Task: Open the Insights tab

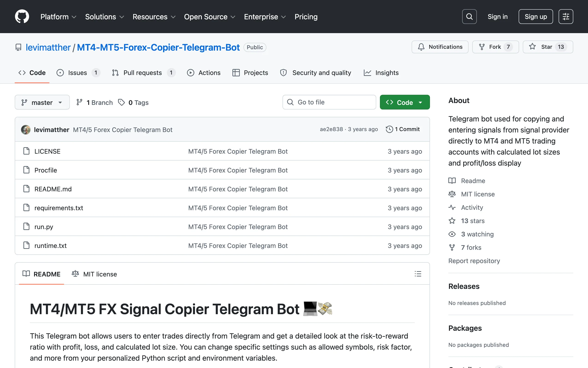Action: coord(381,73)
